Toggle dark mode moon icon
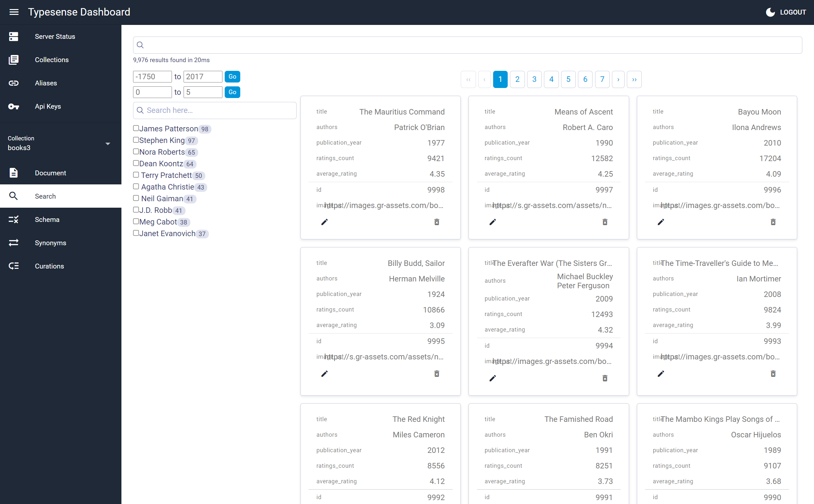 (770, 12)
